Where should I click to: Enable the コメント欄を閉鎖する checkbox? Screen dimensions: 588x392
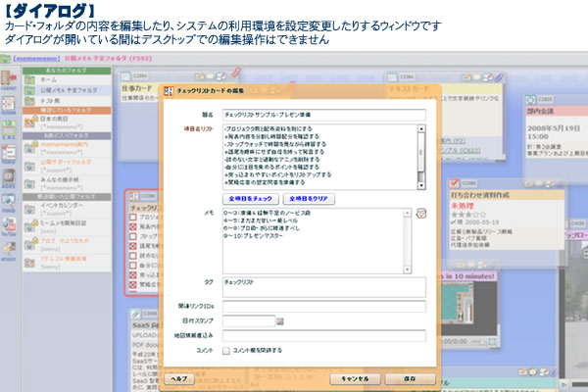(226, 349)
